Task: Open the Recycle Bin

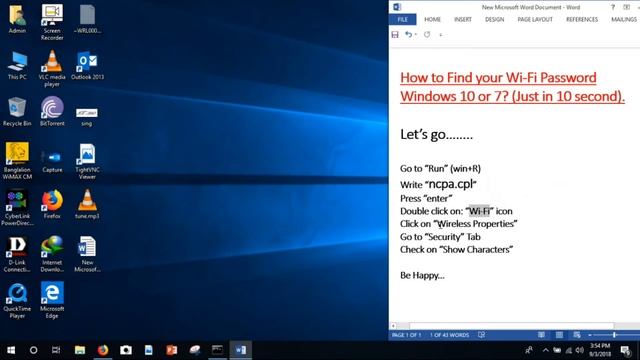Action: 17,112
